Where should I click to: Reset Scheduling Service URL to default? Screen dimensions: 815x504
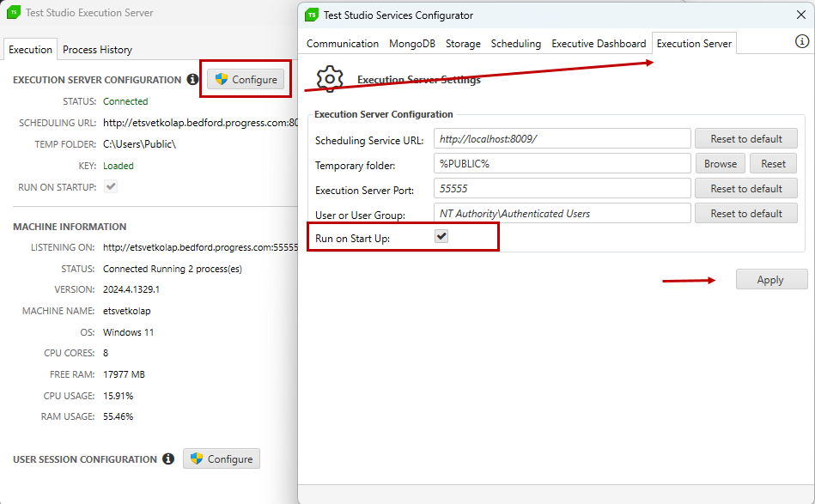(746, 139)
